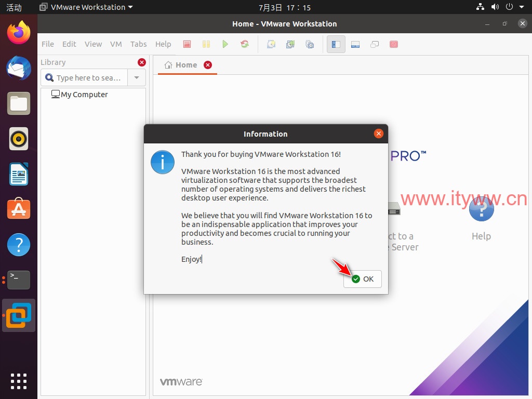Open the VMware Workstation app menu

(86, 7)
